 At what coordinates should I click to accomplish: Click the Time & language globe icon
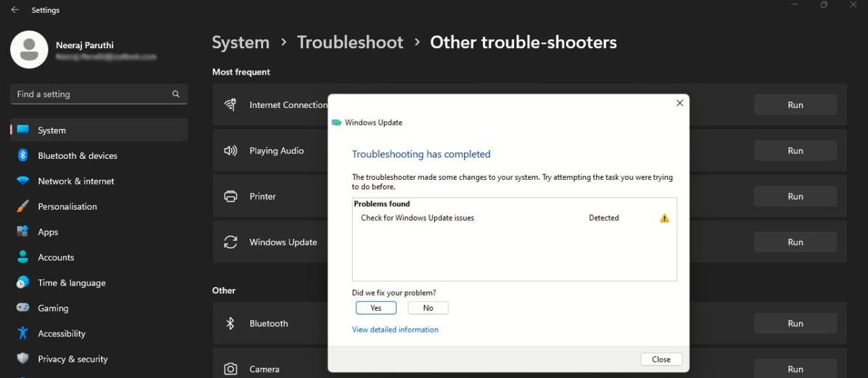23,282
